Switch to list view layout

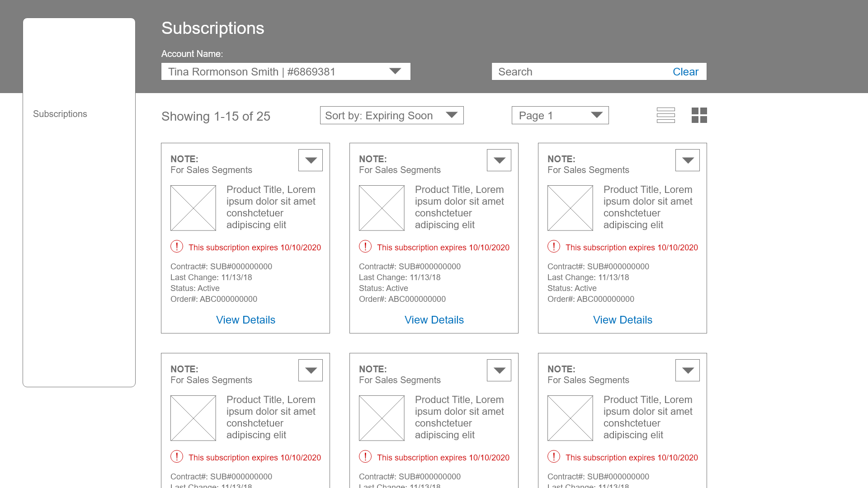tap(665, 115)
